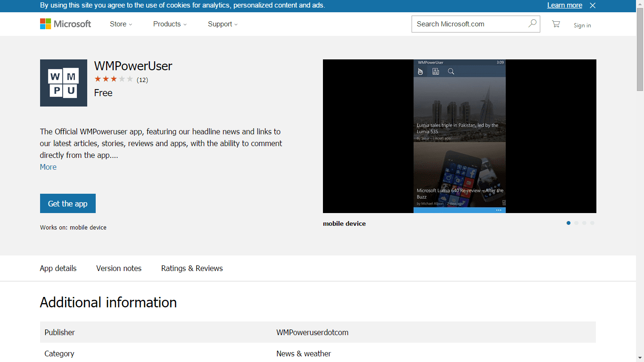
Task: Click the Free price label
Action: (x=103, y=93)
